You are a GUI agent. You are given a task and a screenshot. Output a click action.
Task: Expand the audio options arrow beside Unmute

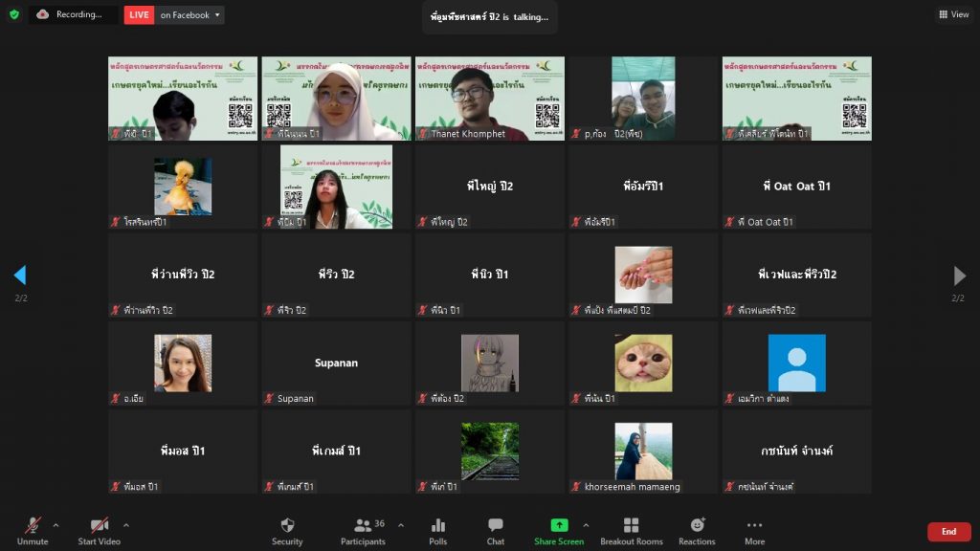[56, 524]
